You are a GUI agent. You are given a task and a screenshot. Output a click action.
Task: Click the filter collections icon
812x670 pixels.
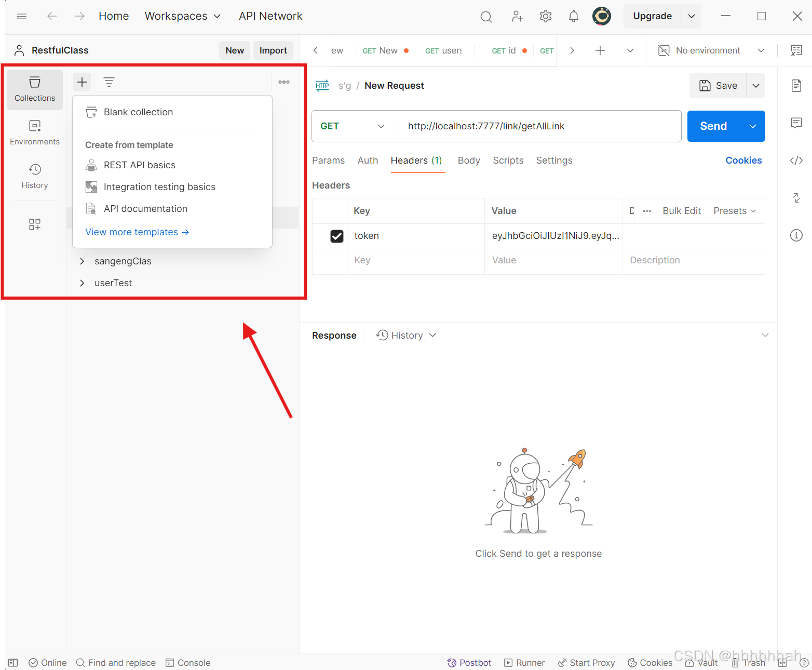pyautogui.click(x=109, y=82)
